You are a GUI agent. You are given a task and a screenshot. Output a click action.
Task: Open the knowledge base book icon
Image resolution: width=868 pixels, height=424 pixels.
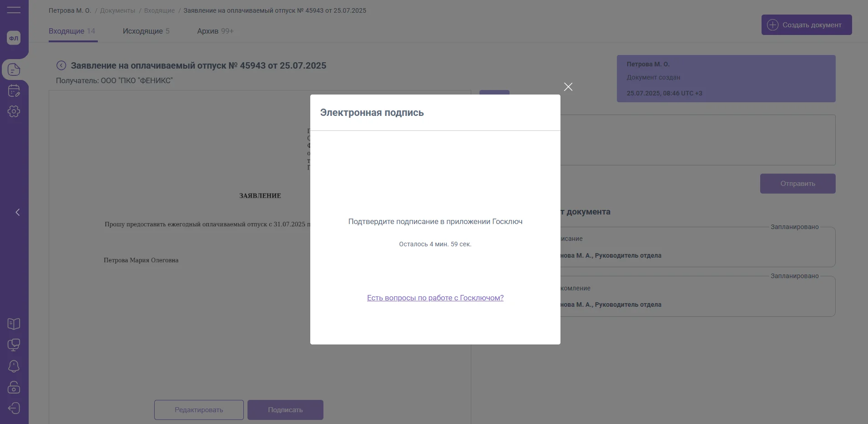[14, 324]
